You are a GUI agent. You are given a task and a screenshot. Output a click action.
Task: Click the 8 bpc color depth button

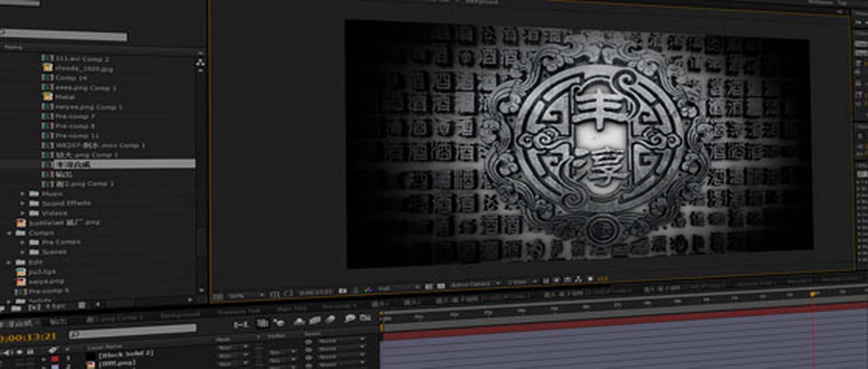pyautogui.click(x=55, y=306)
